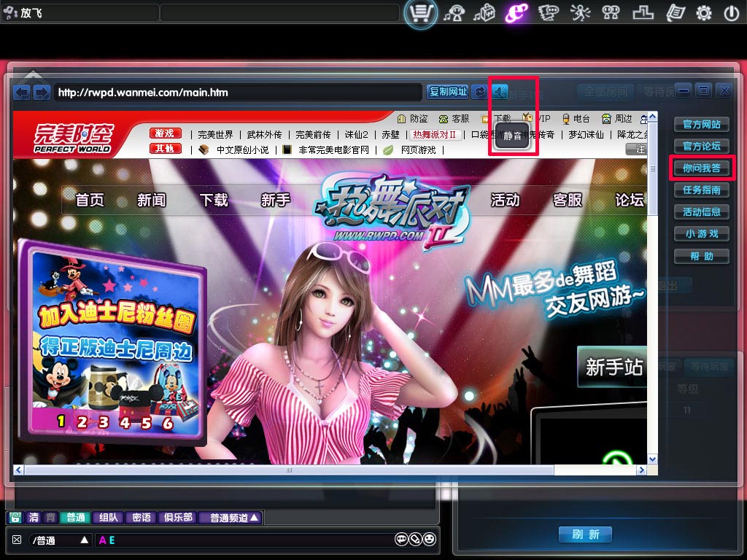This screenshot has height=560, width=747.
Task: Click 热舞派对II game link
Action: pyautogui.click(x=435, y=135)
